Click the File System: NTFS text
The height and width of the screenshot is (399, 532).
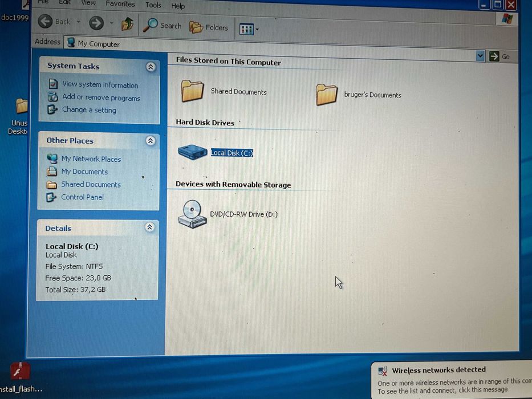tap(74, 266)
